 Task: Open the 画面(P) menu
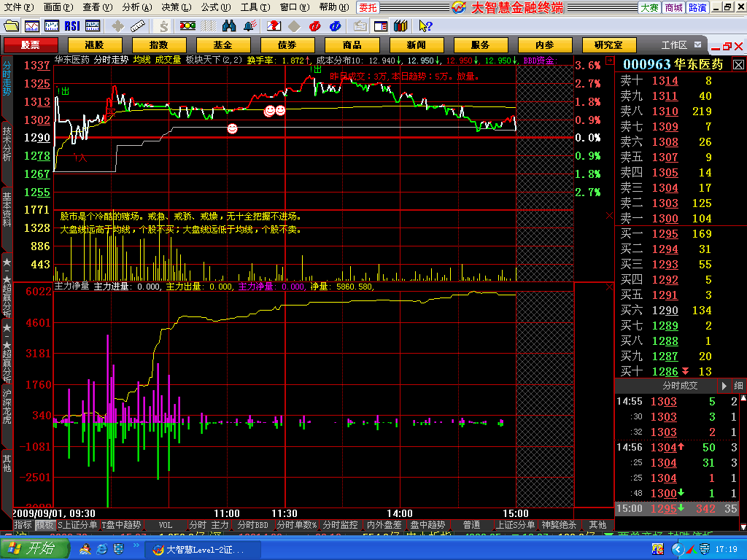coord(58,7)
